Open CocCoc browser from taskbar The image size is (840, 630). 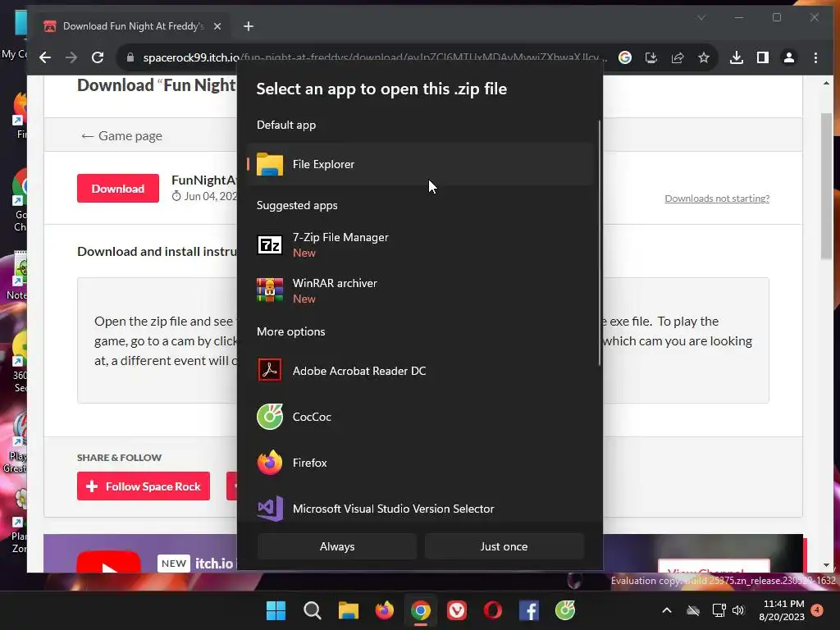click(x=565, y=610)
